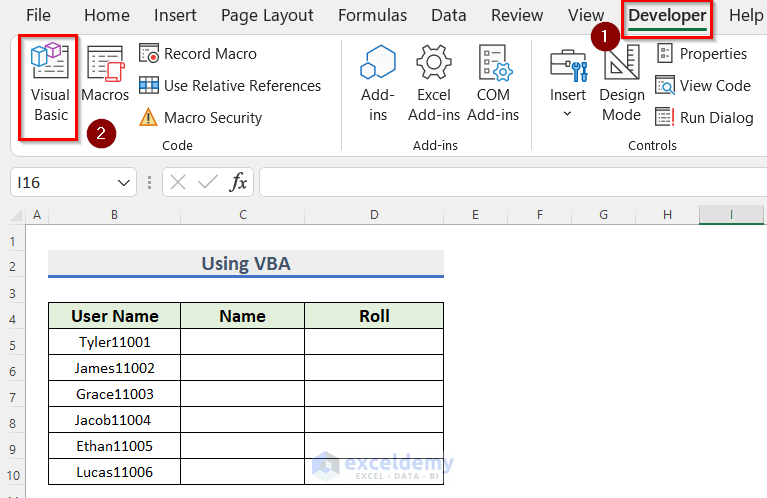Viewport: 767px width, 498px height.
Task: Open Excel Add-ins manager
Action: click(x=434, y=83)
